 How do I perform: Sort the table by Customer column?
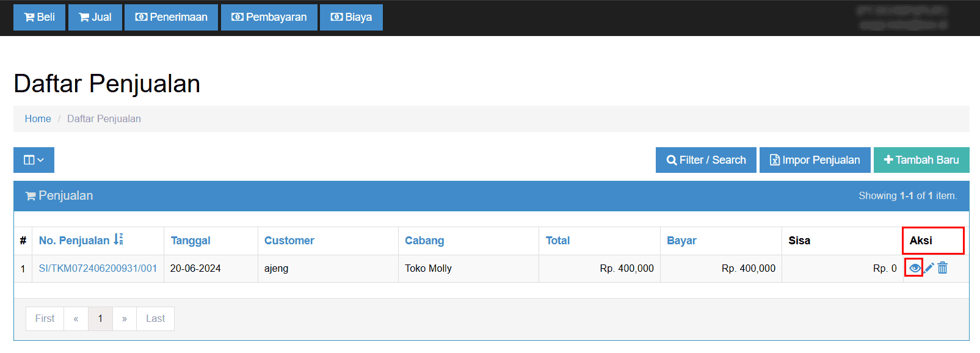pos(289,241)
